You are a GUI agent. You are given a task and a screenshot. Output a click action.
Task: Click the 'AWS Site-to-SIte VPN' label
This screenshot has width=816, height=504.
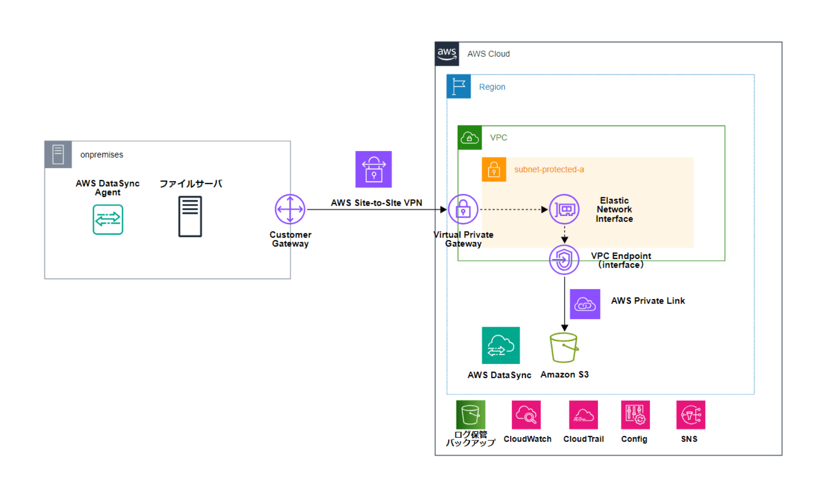click(x=377, y=203)
